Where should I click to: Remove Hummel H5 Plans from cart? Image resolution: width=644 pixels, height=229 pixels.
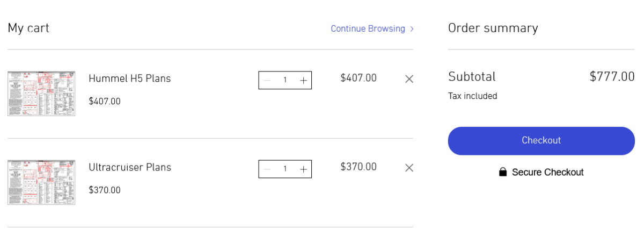click(x=409, y=79)
